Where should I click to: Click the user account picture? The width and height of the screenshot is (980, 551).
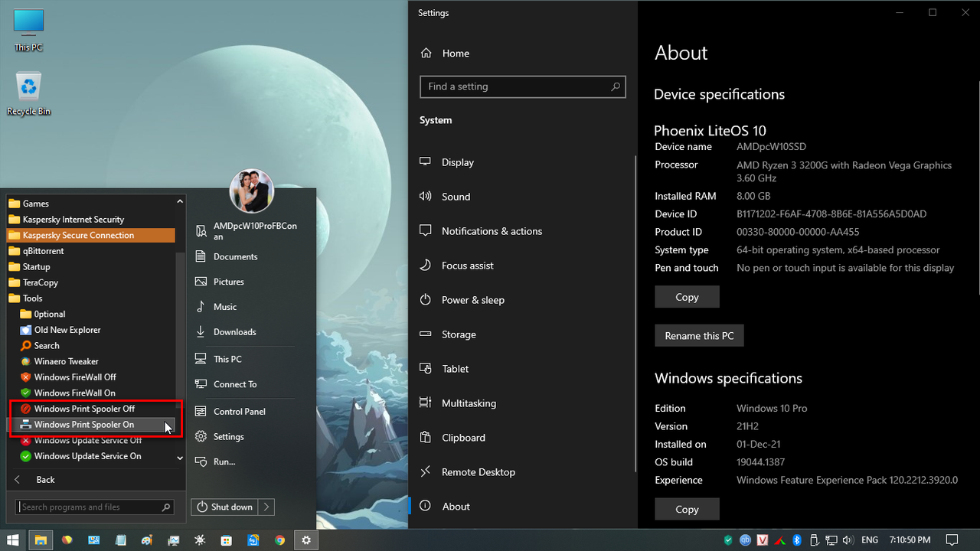coord(251,191)
